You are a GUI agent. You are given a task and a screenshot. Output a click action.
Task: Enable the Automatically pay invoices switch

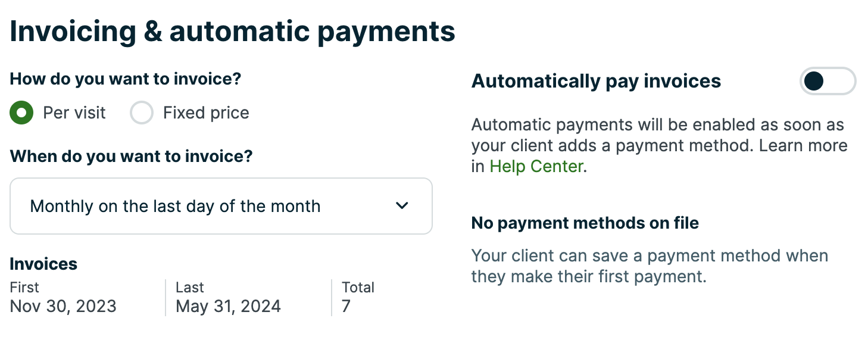click(828, 81)
